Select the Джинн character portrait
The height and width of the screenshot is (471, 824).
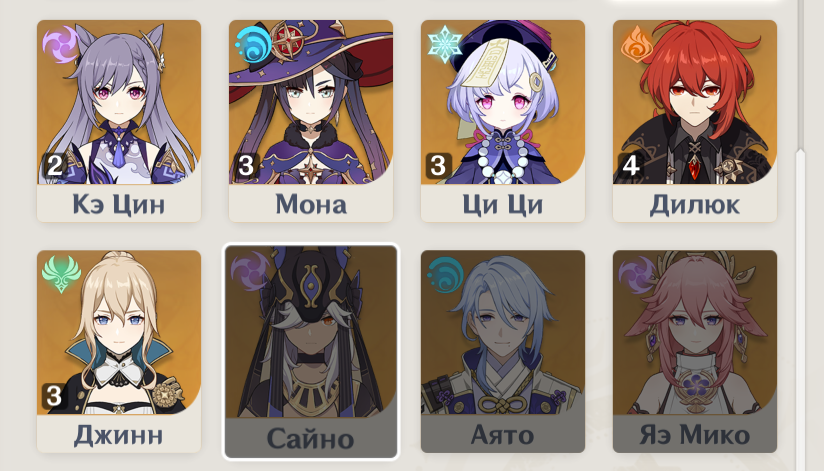click(119, 332)
